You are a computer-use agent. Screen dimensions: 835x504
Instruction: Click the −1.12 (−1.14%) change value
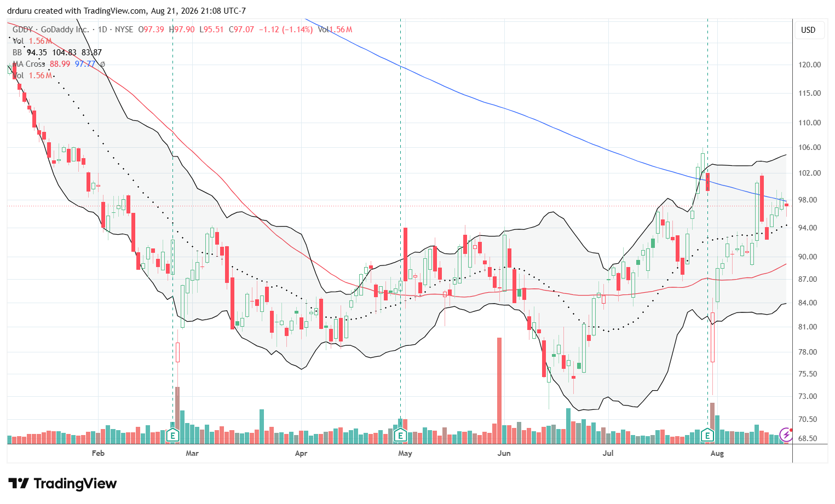point(286,30)
